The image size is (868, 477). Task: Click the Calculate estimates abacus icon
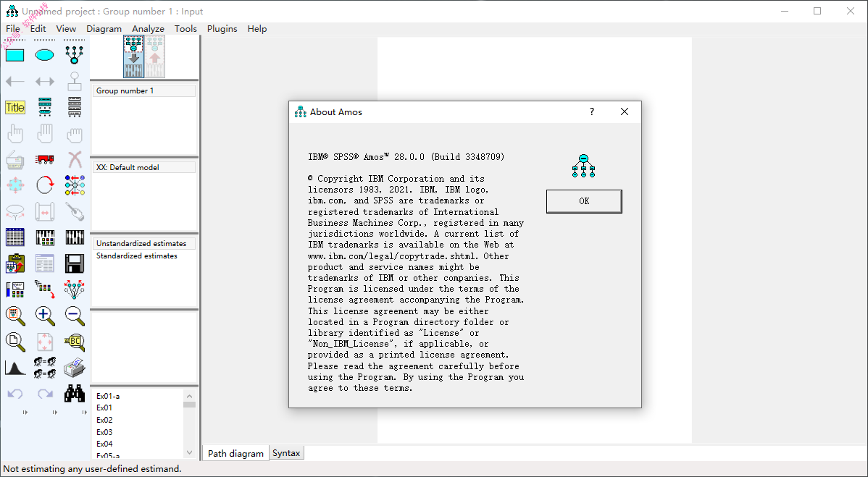coord(75,237)
